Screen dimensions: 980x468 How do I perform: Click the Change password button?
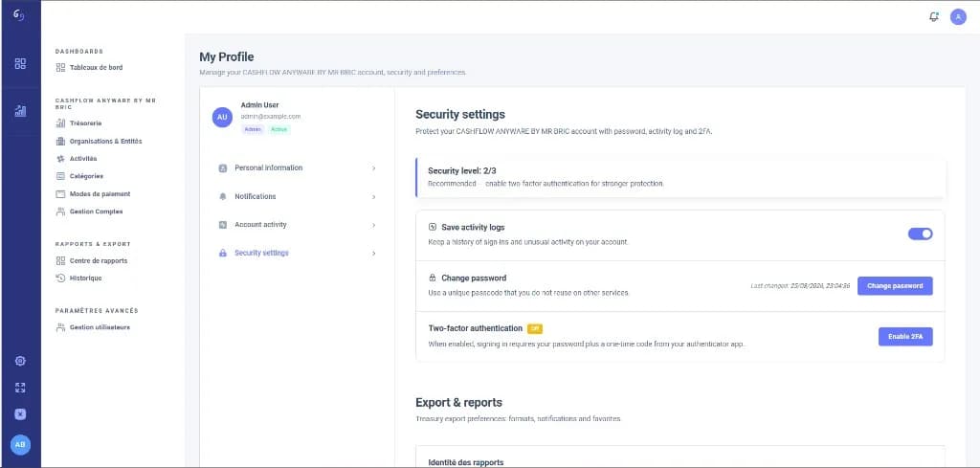pos(895,285)
